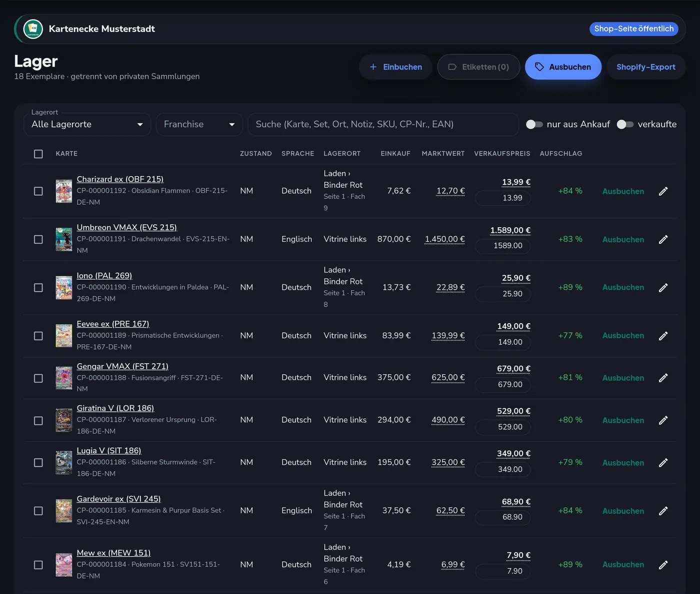Click the Charizard ex card thumbnail
The height and width of the screenshot is (594, 700).
pos(63,191)
